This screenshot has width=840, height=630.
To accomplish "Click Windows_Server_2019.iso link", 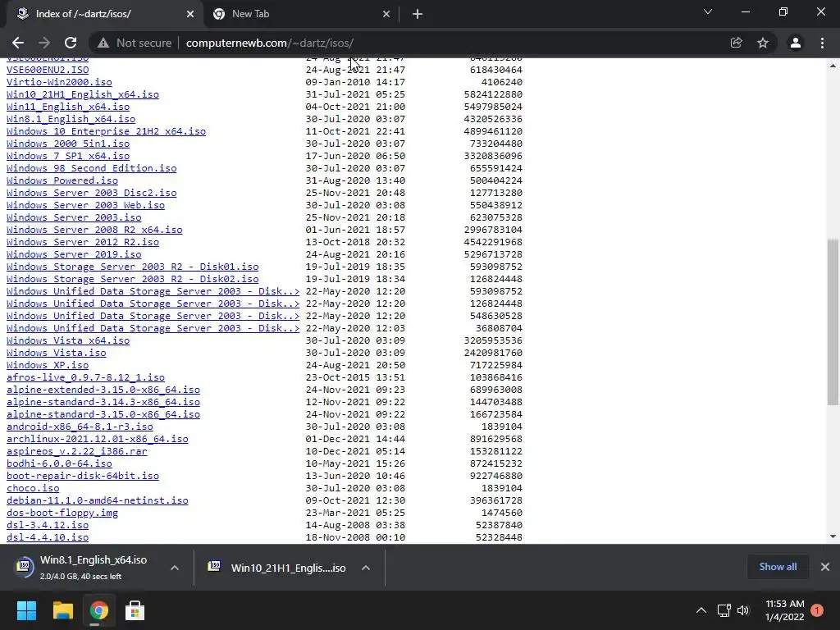I will point(74,254).
